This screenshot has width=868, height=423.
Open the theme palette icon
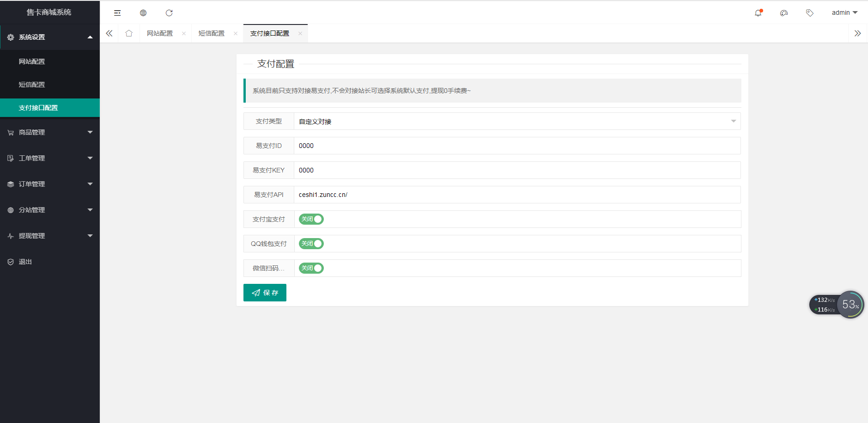pyautogui.click(x=784, y=13)
